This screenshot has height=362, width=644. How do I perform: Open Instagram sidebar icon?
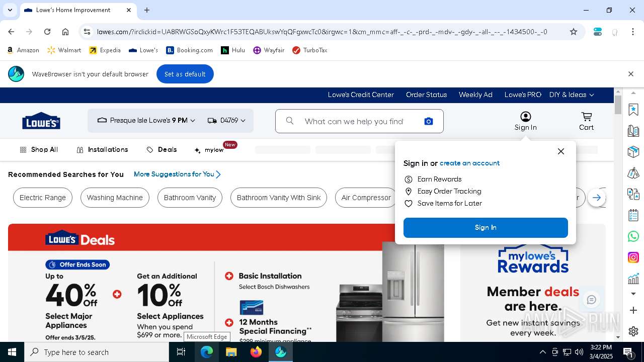pos(633,257)
